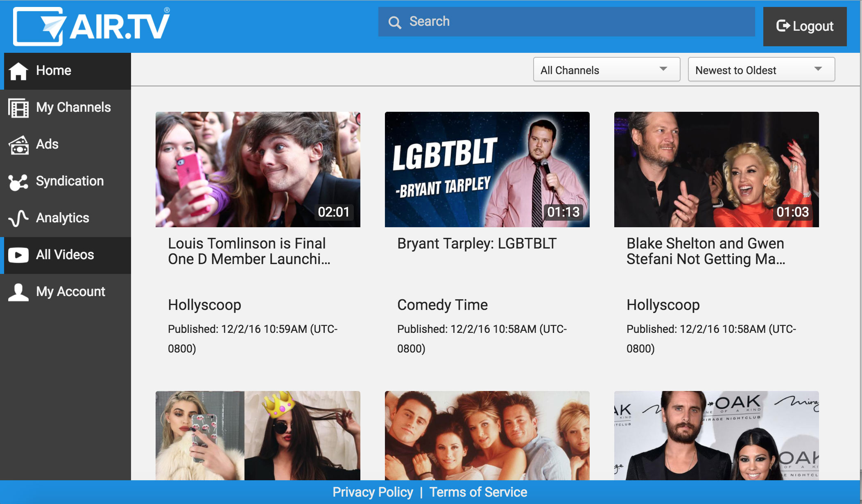Click the Home house icon

pos(18,71)
